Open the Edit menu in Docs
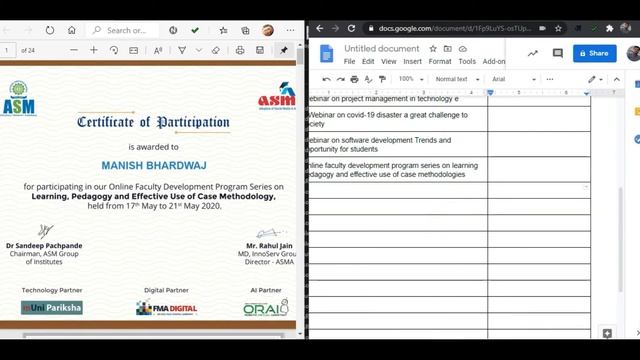The image size is (640, 360). click(368, 61)
